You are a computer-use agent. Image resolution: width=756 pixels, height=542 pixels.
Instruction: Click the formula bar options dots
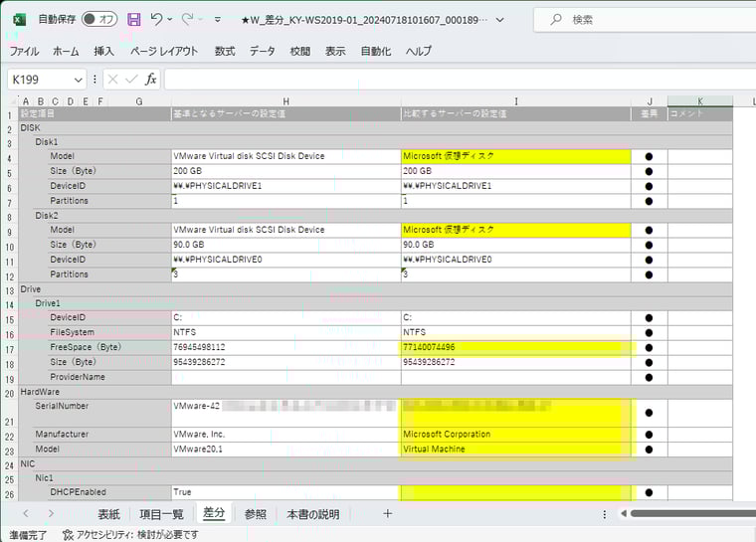[94, 80]
